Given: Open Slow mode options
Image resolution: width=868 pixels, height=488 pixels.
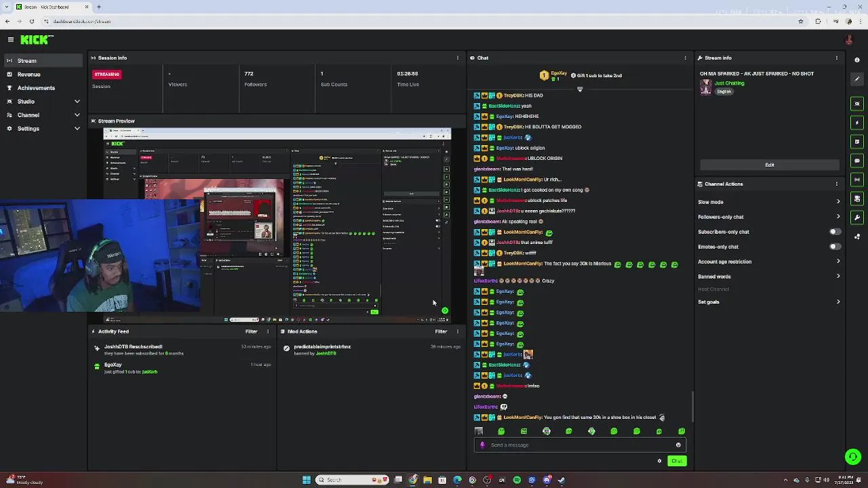Looking at the screenshot, I should 769,202.
